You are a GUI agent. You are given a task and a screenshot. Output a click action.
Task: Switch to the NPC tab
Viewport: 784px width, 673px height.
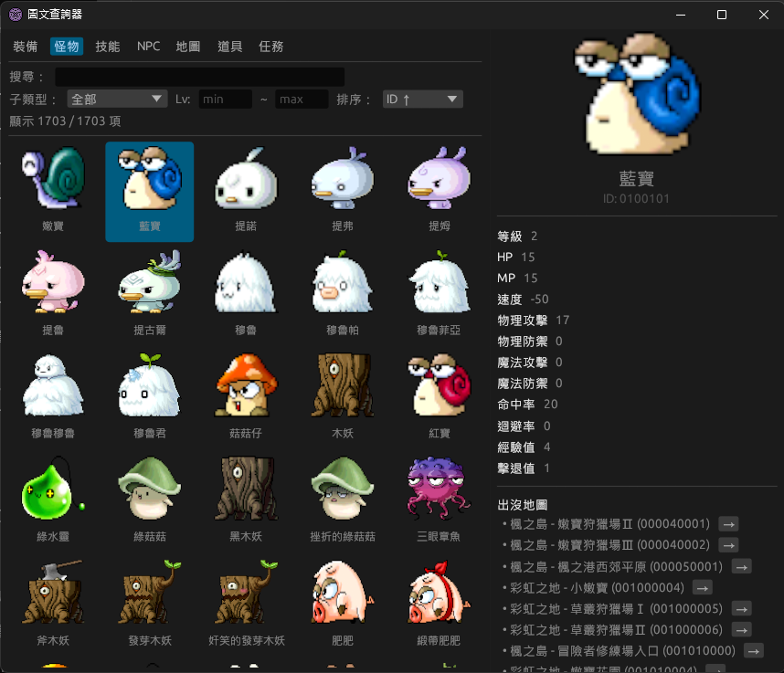(x=149, y=47)
